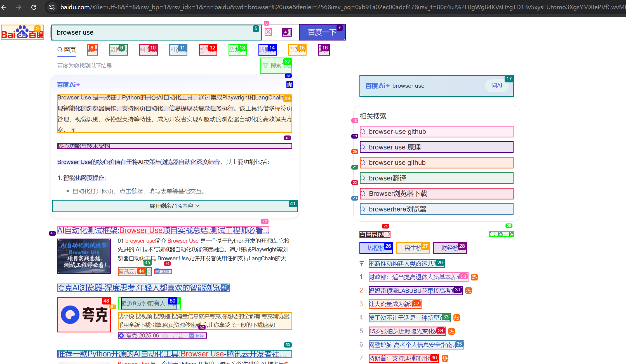The width and height of the screenshot is (626, 364).
Task: Click the 问AI button
Action: coord(496,85)
